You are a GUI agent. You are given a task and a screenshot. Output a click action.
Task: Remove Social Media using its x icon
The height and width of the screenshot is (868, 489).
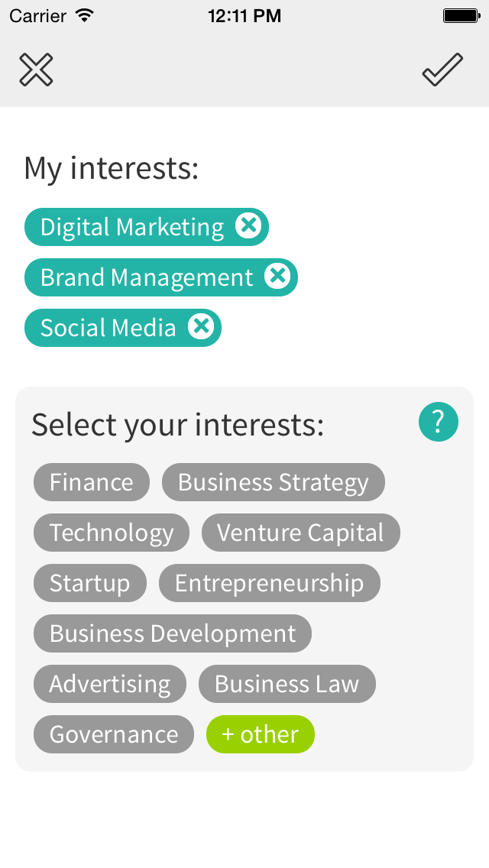(x=200, y=326)
